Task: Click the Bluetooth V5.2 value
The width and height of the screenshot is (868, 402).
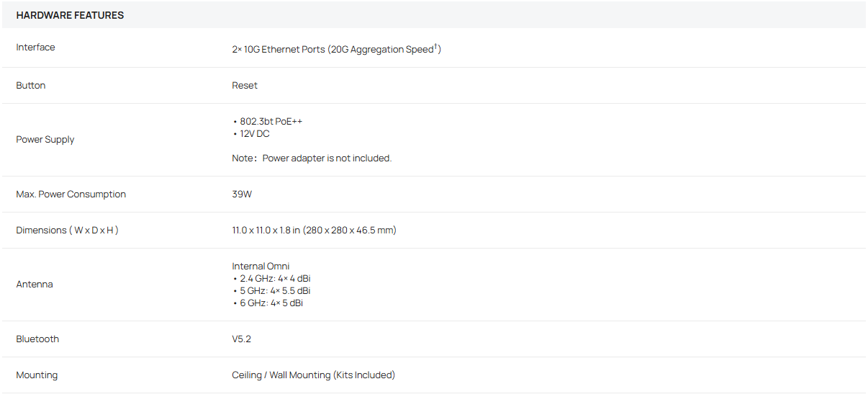Action: [x=242, y=339]
